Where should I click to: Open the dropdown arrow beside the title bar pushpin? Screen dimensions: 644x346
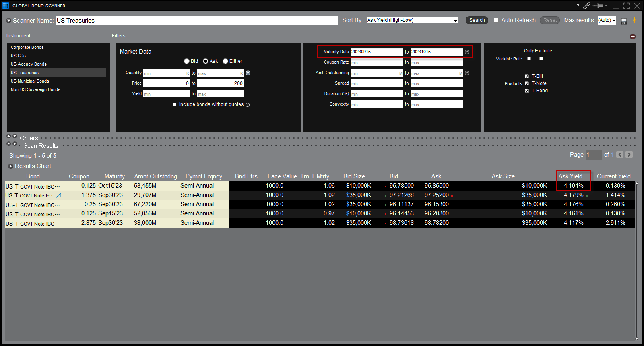coord(606,6)
